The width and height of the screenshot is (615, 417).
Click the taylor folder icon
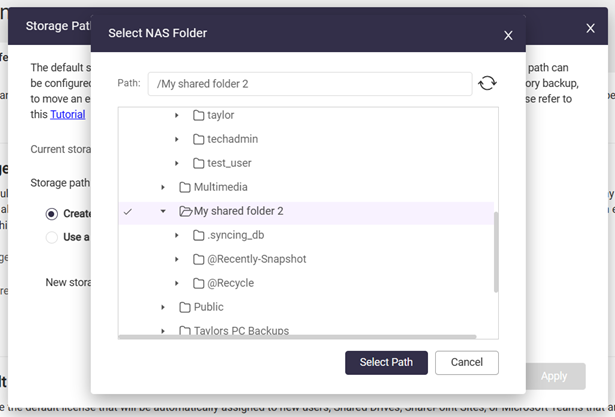tap(199, 115)
